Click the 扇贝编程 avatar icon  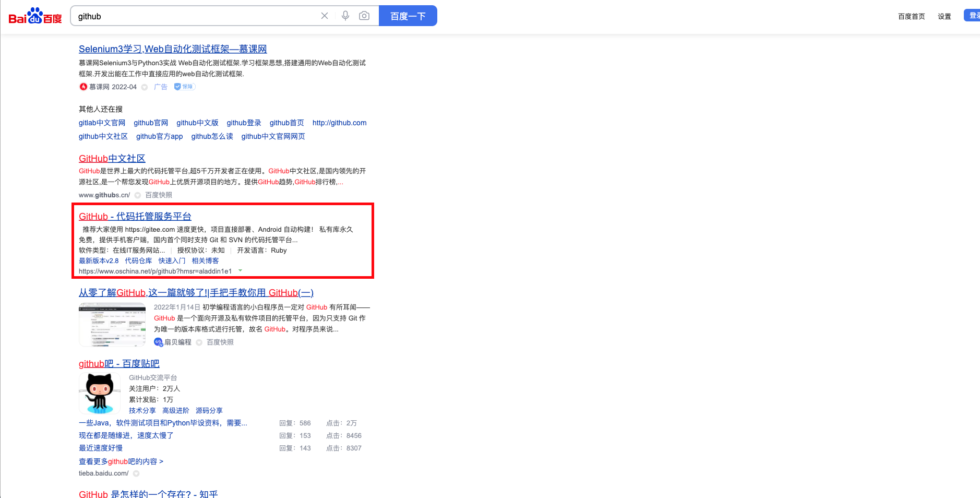[x=158, y=342]
